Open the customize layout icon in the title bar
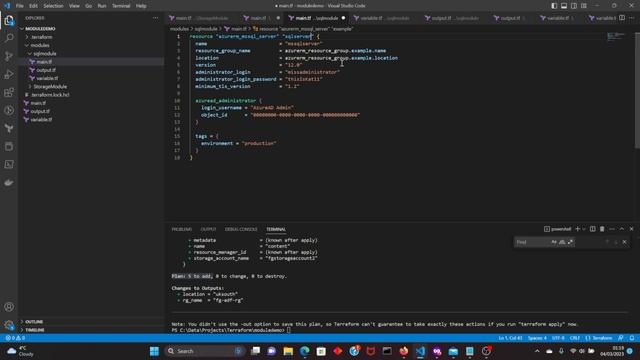 click(584, 6)
